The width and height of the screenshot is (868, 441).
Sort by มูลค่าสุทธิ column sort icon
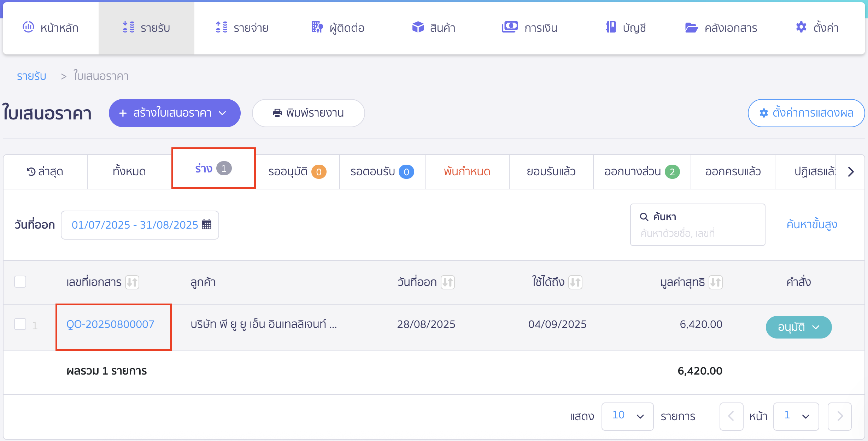(x=716, y=282)
